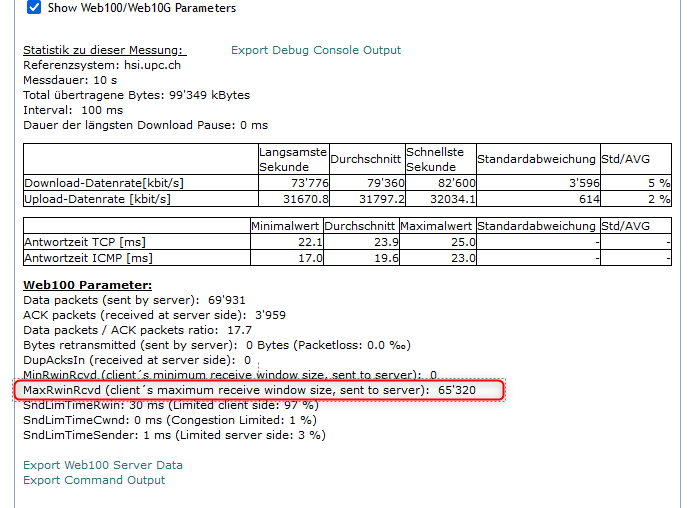Click the Export Command Output link

coord(94,480)
